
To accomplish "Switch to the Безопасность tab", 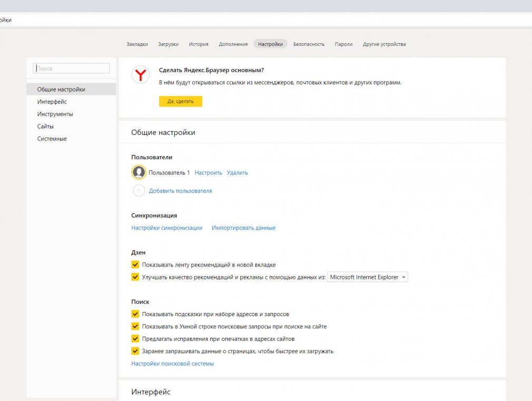I will (309, 44).
